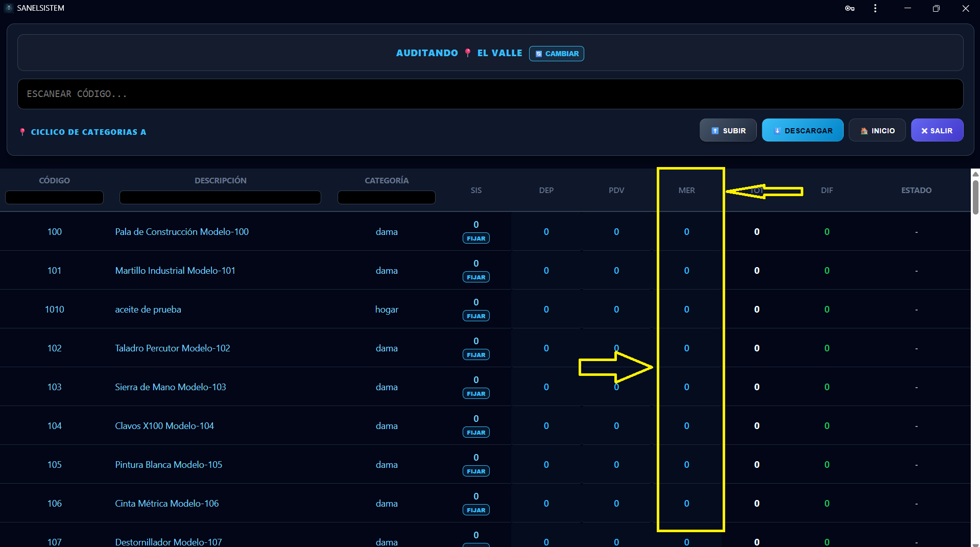The height and width of the screenshot is (547, 980).
Task: Click code 100 cell
Action: [x=55, y=232]
